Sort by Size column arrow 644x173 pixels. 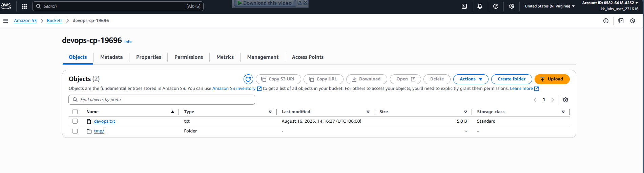(465, 112)
